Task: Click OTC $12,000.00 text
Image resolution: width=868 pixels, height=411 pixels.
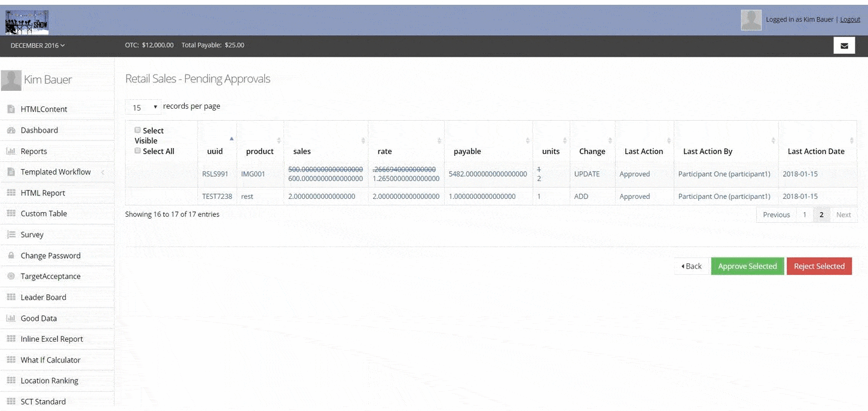Action: click(149, 45)
